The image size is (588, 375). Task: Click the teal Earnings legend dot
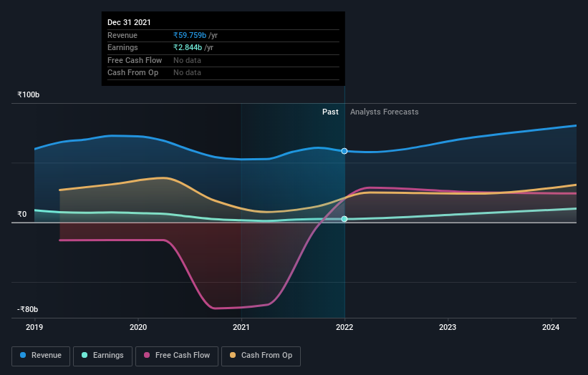click(85, 355)
